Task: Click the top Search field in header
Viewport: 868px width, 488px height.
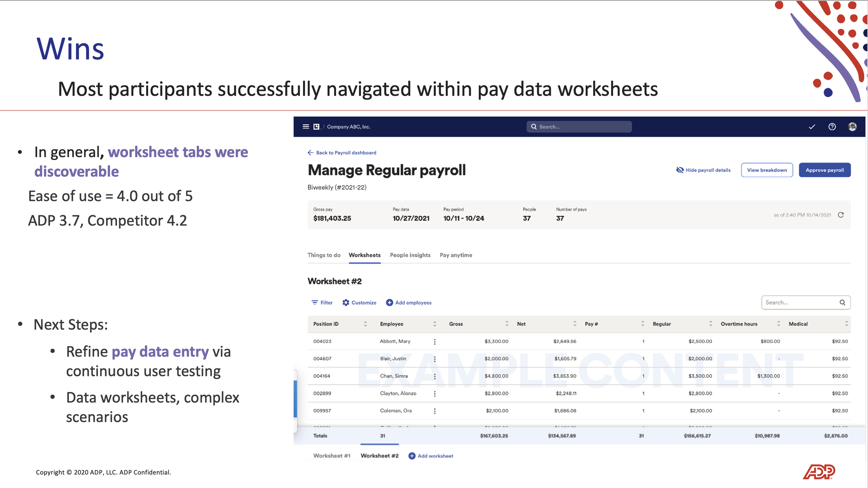Action: (x=579, y=127)
